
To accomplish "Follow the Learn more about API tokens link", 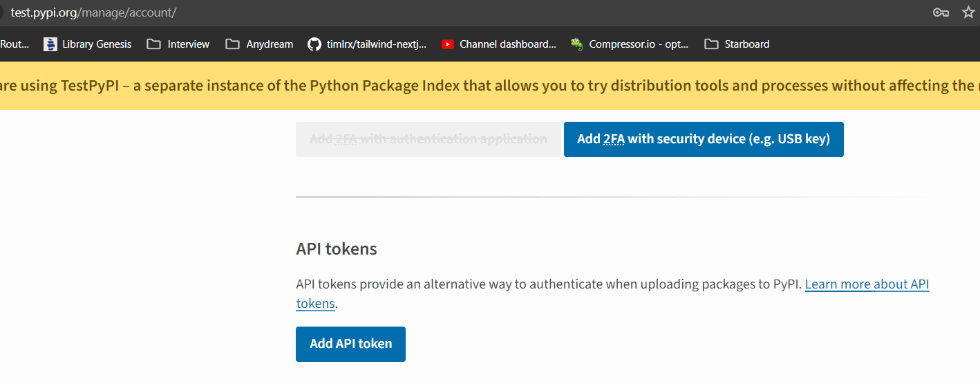I will click(x=612, y=294).
